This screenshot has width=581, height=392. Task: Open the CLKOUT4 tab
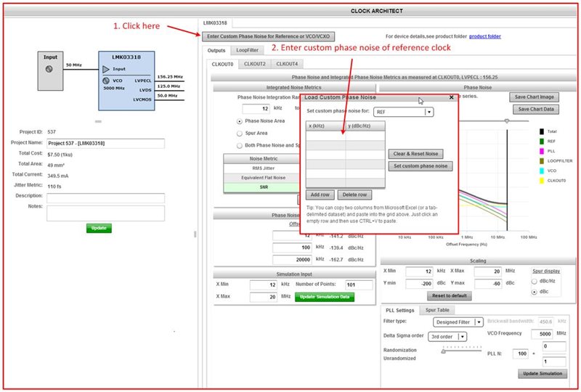(287, 64)
